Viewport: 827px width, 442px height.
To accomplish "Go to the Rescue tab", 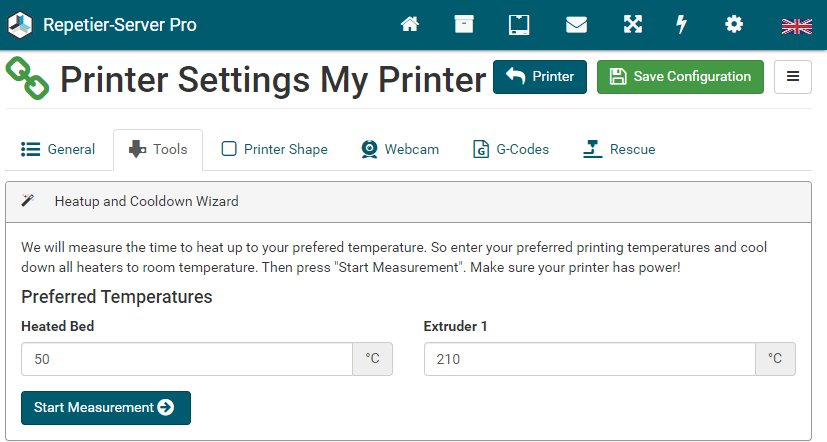I will 620,150.
